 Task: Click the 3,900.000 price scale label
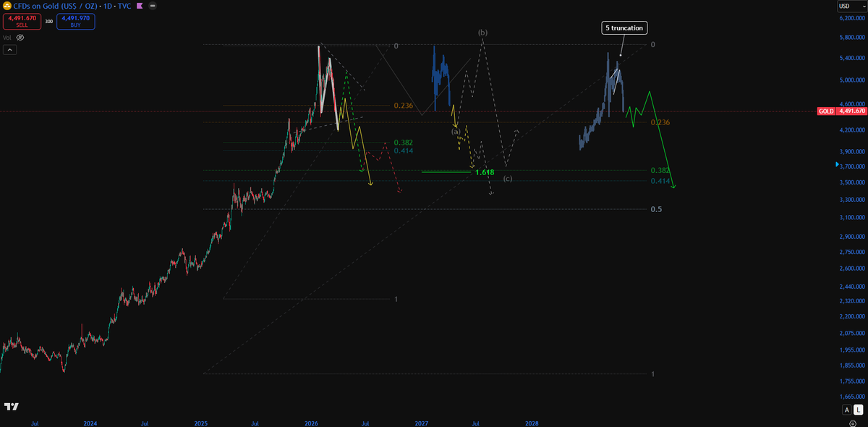click(852, 152)
